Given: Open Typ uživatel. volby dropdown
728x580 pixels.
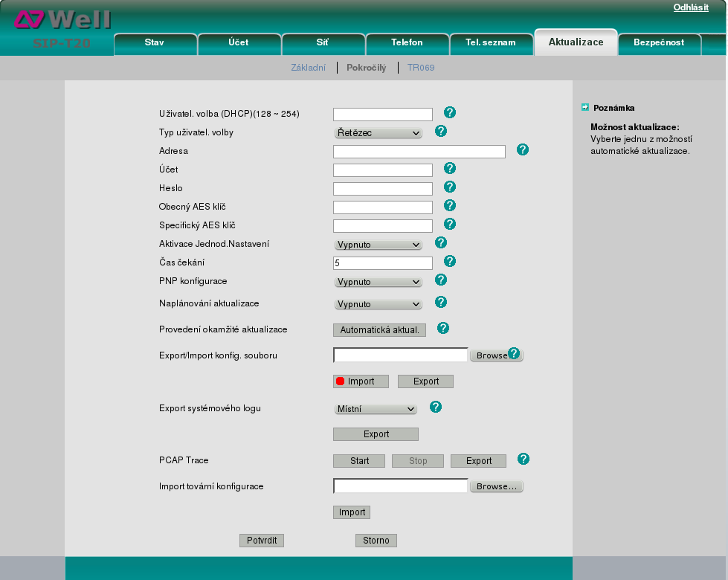Looking at the screenshot, I should point(378,133).
